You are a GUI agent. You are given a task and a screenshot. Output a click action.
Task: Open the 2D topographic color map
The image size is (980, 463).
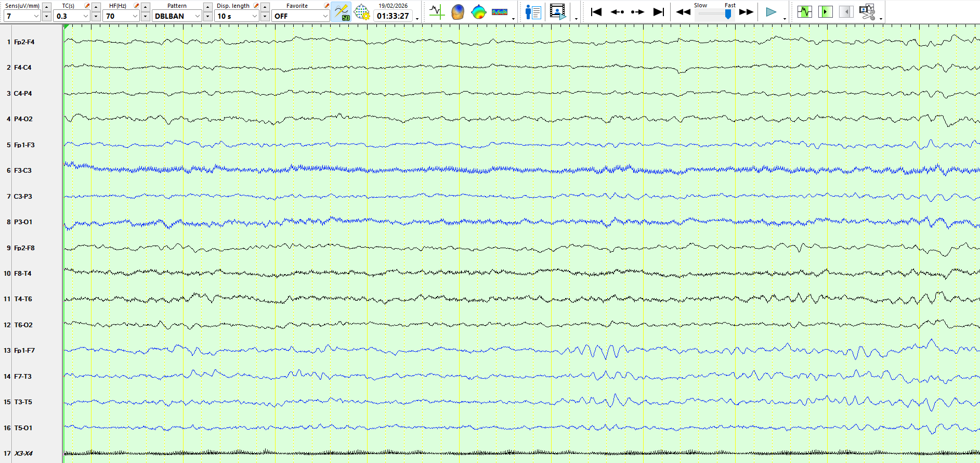pos(478,12)
